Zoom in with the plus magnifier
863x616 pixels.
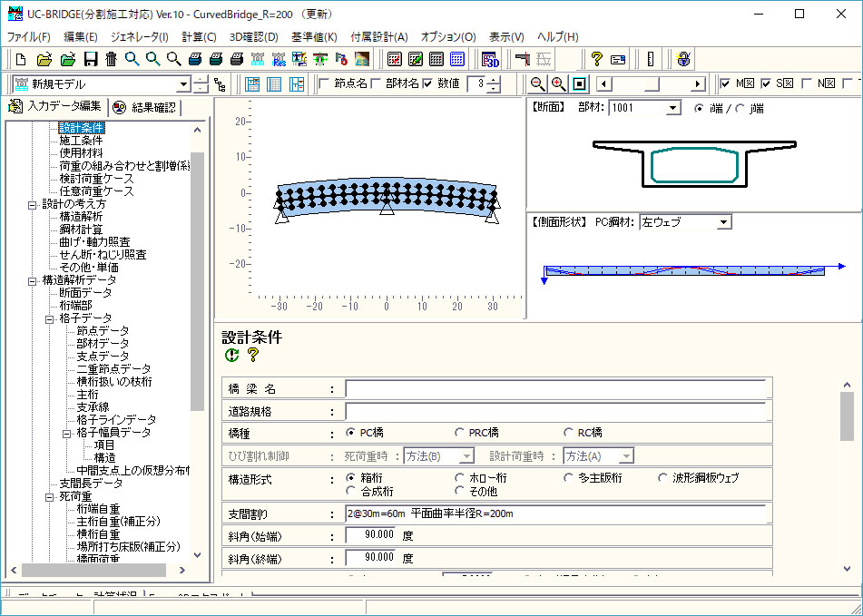click(559, 84)
